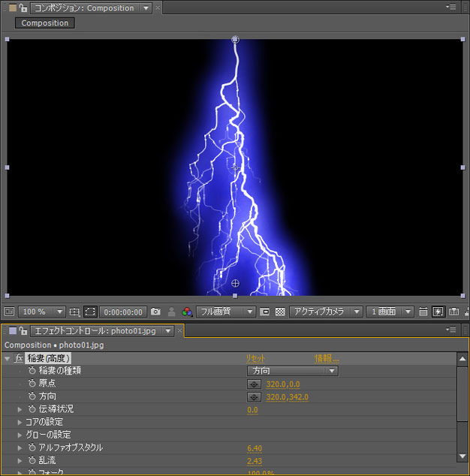This screenshot has width=470, height=476.
Task: Toggle mask and shape path visibility
Action: (90, 312)
